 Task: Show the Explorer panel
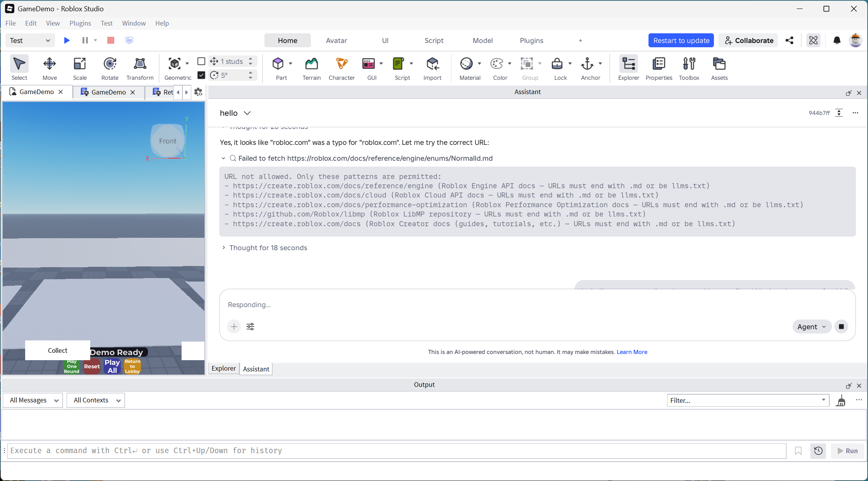pyautogui.click(x=629, y=68)
